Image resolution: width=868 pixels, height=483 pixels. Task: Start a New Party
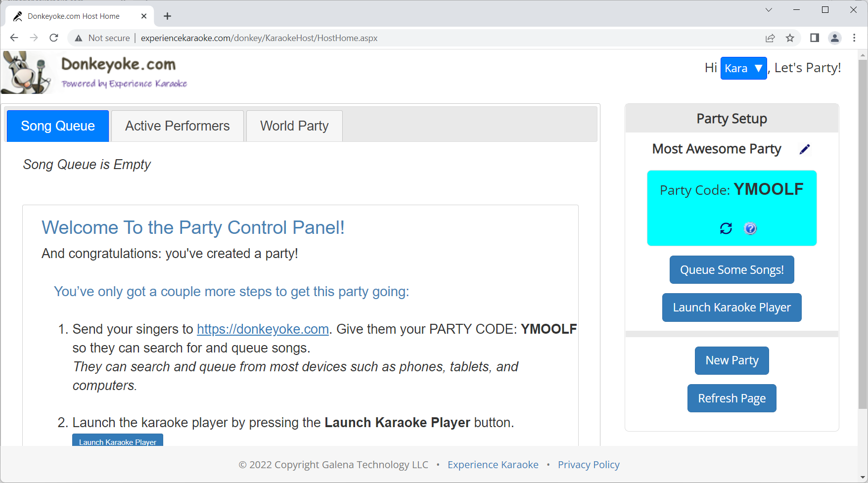pos(731,360)
